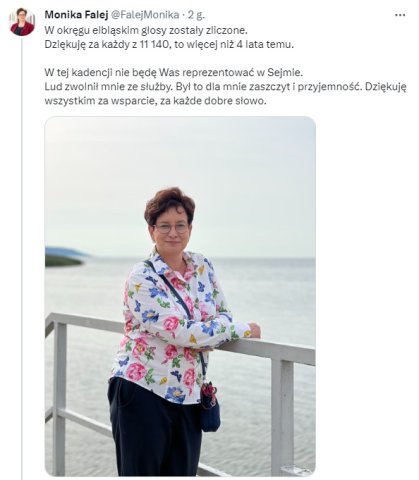Open Monika Falej's round profile avatar
419x480 pixels.
(x=22, y=22)
